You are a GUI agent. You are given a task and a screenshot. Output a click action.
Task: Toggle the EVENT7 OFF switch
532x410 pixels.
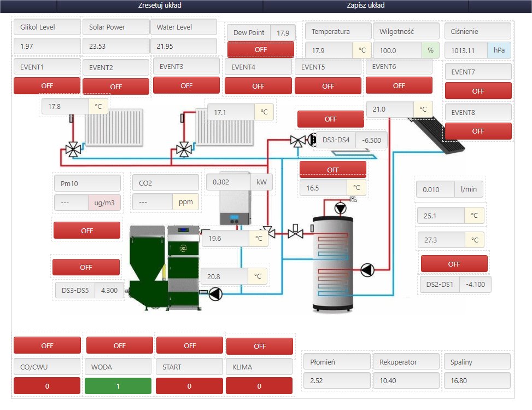click(x=478, y=91)
